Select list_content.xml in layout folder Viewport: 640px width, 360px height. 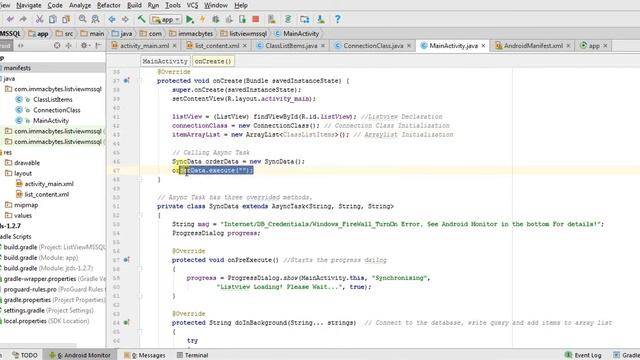47,194
